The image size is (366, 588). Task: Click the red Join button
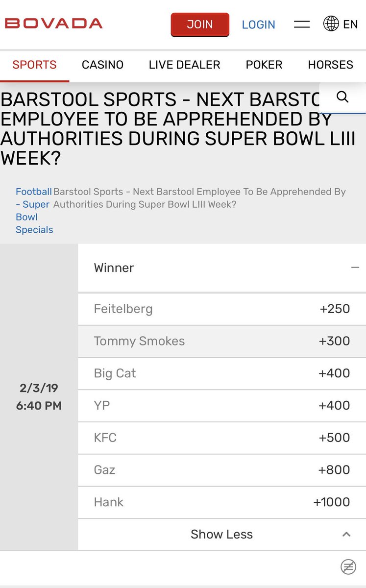[x=200, y=24]
